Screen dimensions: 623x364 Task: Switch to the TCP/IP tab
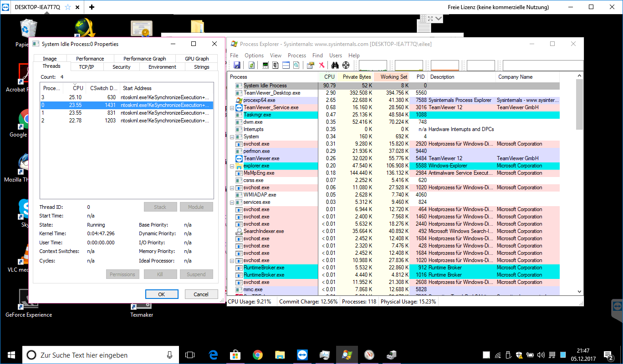pos(86,67)
